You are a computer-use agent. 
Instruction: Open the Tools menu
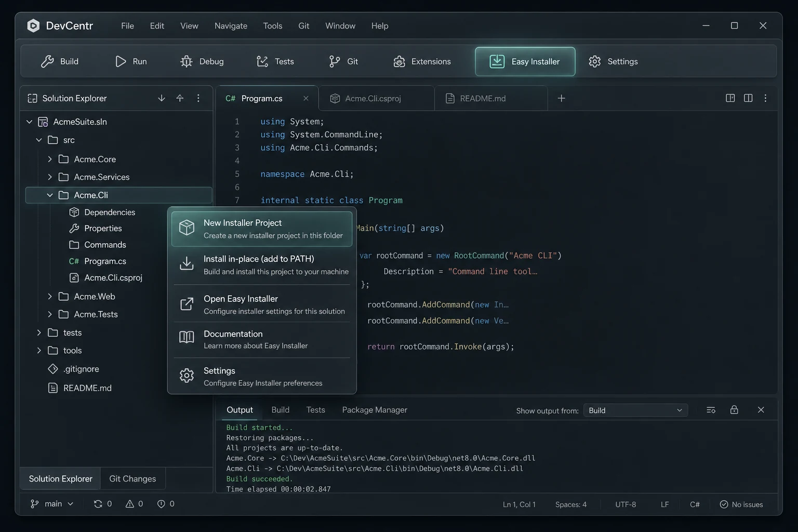click(272, 25)
